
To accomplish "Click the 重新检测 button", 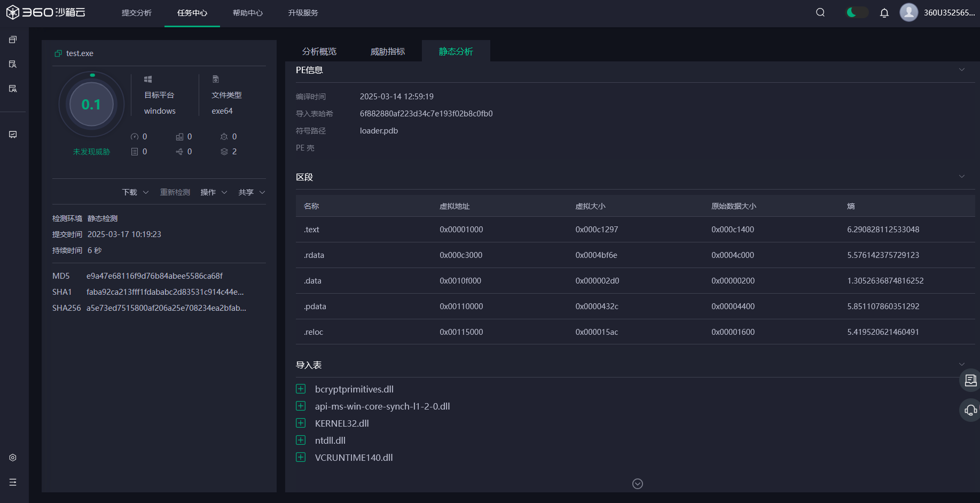I will point(175,192).
